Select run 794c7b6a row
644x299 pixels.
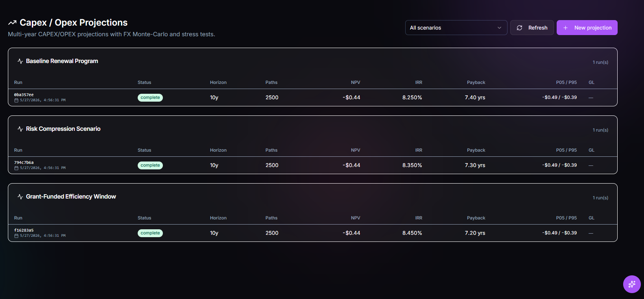point(313,165)
